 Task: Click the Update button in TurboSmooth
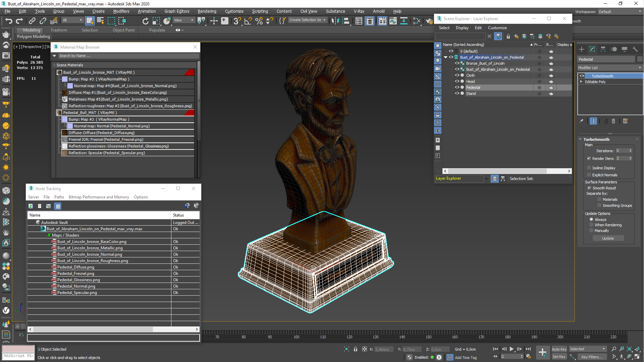click(x=608, y=238)
